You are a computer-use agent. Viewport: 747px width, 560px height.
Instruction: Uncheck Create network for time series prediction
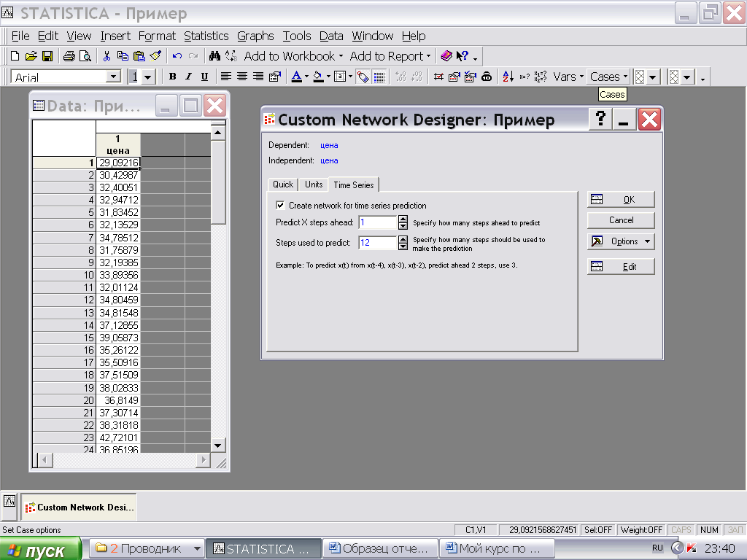point(280,205)
